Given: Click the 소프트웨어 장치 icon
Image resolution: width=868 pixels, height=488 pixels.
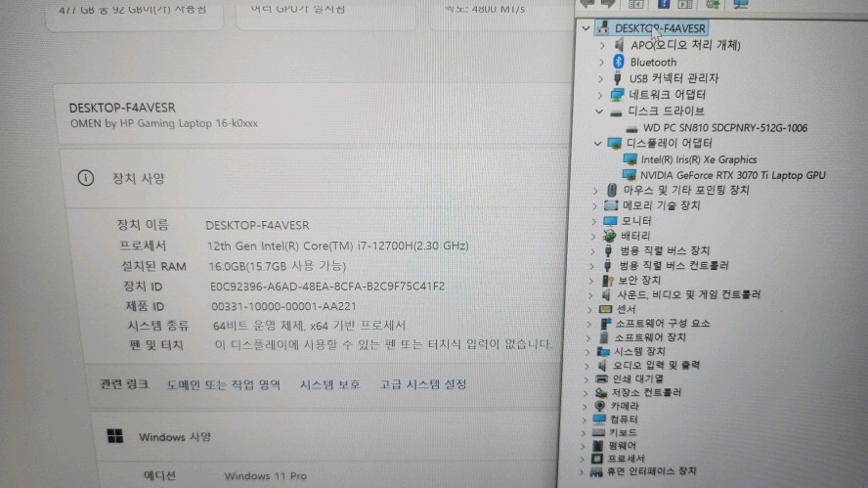Looking at the screenshot, I should pos(604,337).
